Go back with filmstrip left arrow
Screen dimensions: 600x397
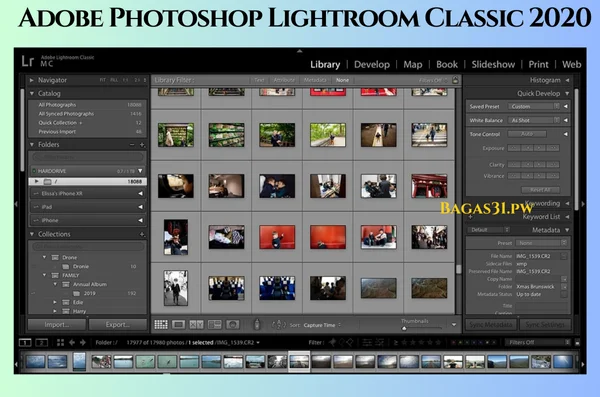coord(72,342)
